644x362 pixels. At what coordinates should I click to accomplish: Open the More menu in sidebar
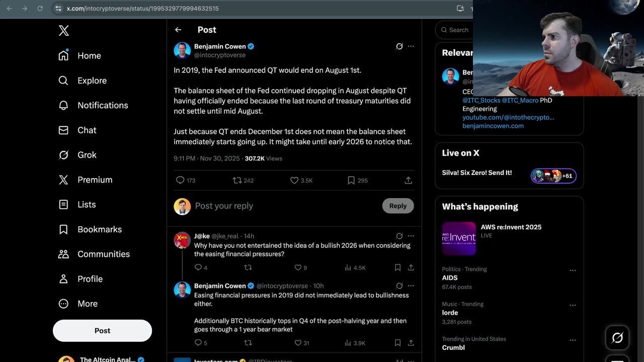point(78,304)
